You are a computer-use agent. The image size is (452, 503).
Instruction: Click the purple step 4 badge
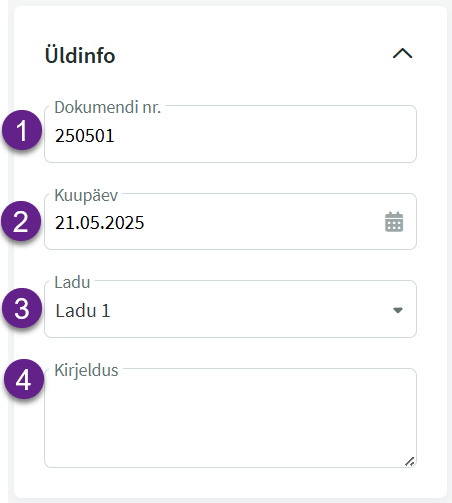coord(24,379)
